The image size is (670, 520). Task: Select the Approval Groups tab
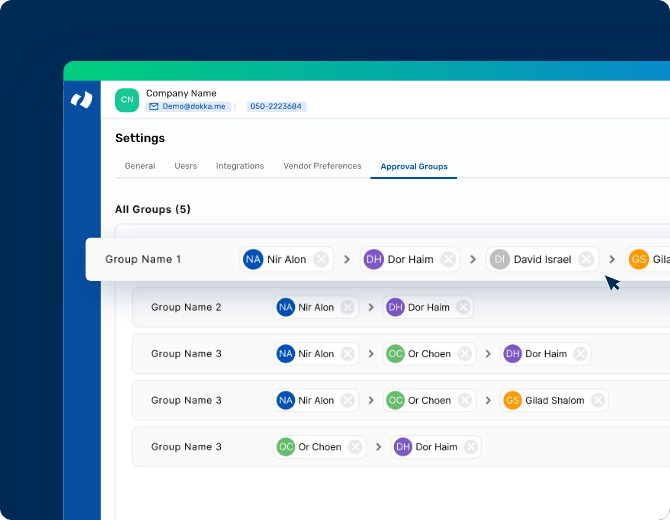coord(414,166)
